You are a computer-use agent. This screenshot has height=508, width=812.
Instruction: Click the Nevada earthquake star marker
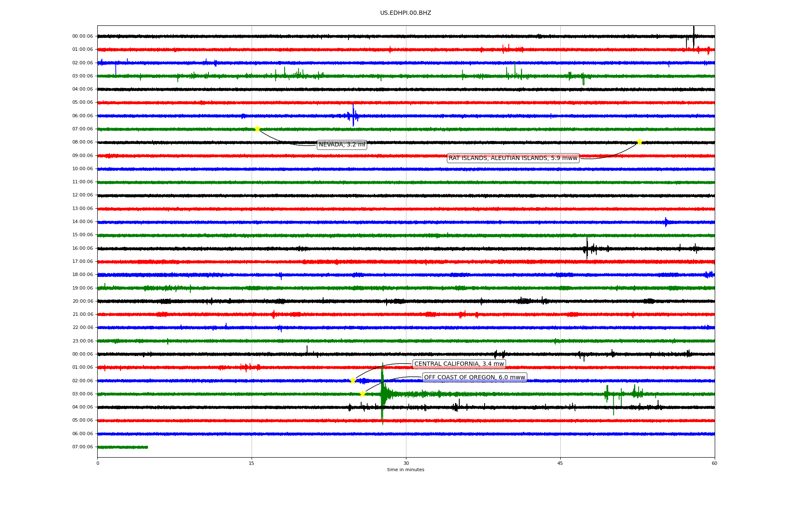[x=257, y=129]
